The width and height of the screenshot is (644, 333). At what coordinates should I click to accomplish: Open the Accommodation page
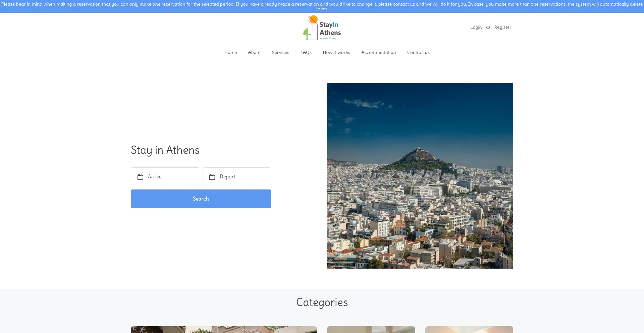[378, 52]
